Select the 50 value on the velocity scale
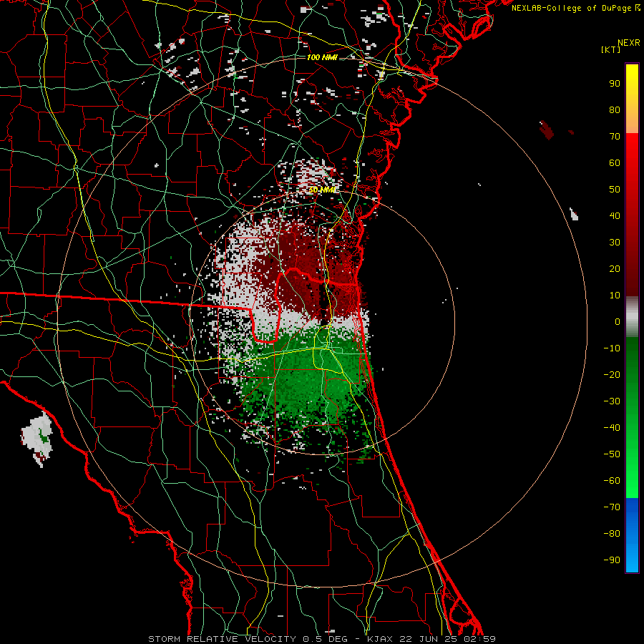The width and height of the screenshot is (644, 644). coord(615,190)
